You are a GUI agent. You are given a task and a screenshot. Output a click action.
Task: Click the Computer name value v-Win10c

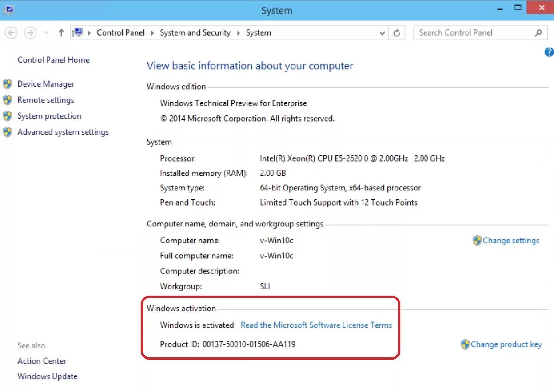click(276, 241)
